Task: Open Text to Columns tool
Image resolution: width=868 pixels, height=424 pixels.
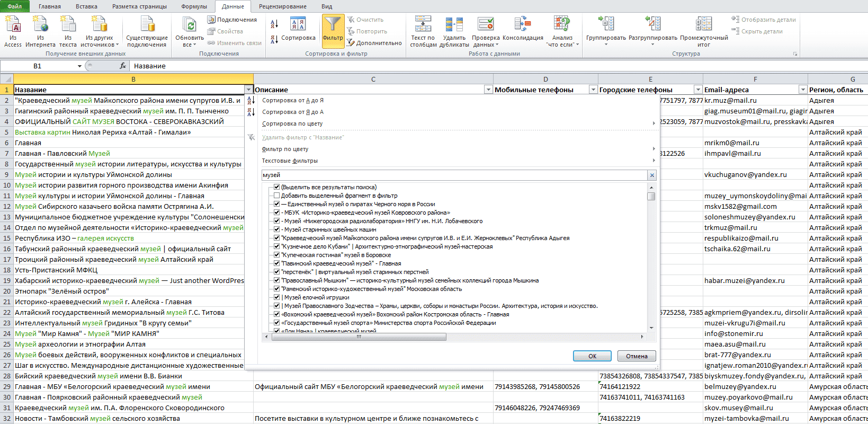Action: tap(423, 31)
